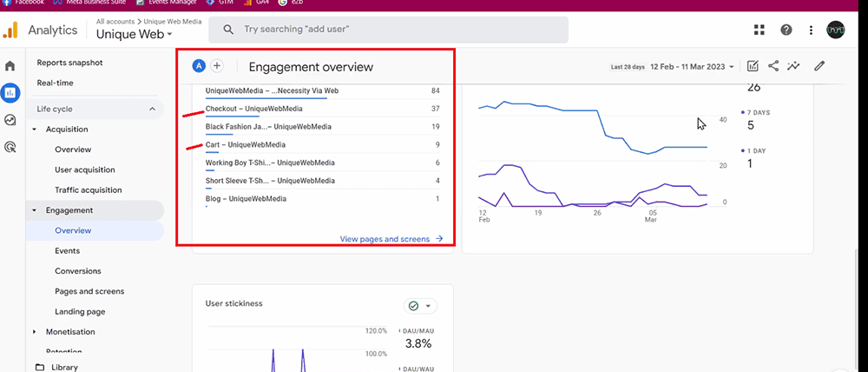Viewport: 868px width, 372px height.
Task: Click the search input field
Action: 391,30
